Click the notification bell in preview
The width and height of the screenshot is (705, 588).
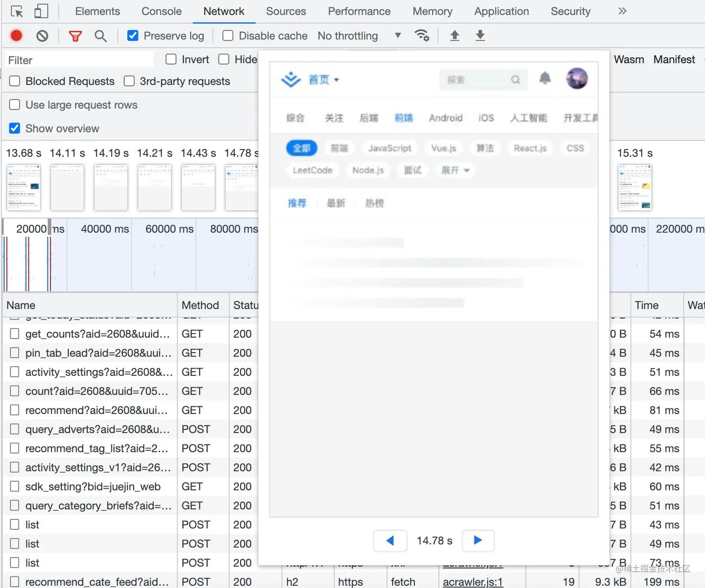pyautogui.click(x=545, y=78)
